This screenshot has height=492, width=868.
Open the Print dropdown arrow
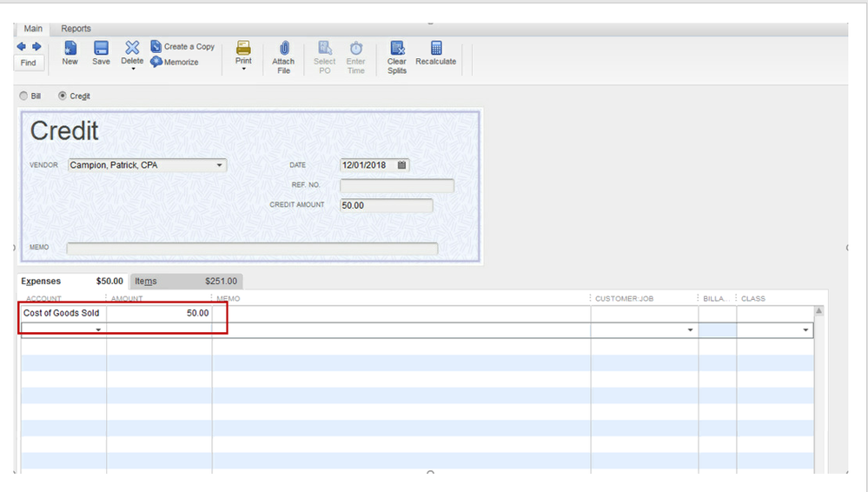(243, 70)
